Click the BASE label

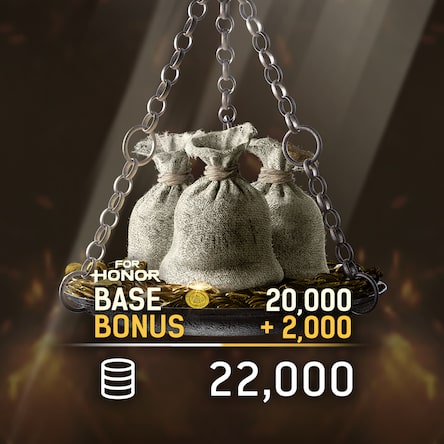[128, 298]
